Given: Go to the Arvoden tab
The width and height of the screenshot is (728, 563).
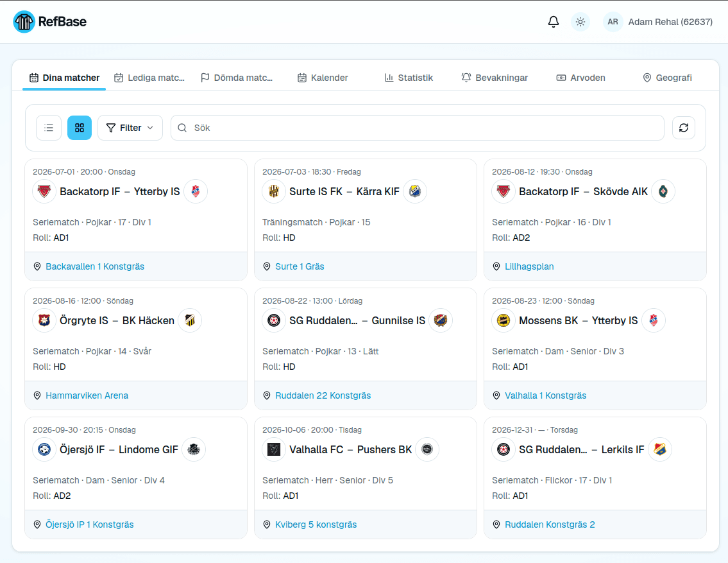Looking at the screenshot, I should pos(581,78).
